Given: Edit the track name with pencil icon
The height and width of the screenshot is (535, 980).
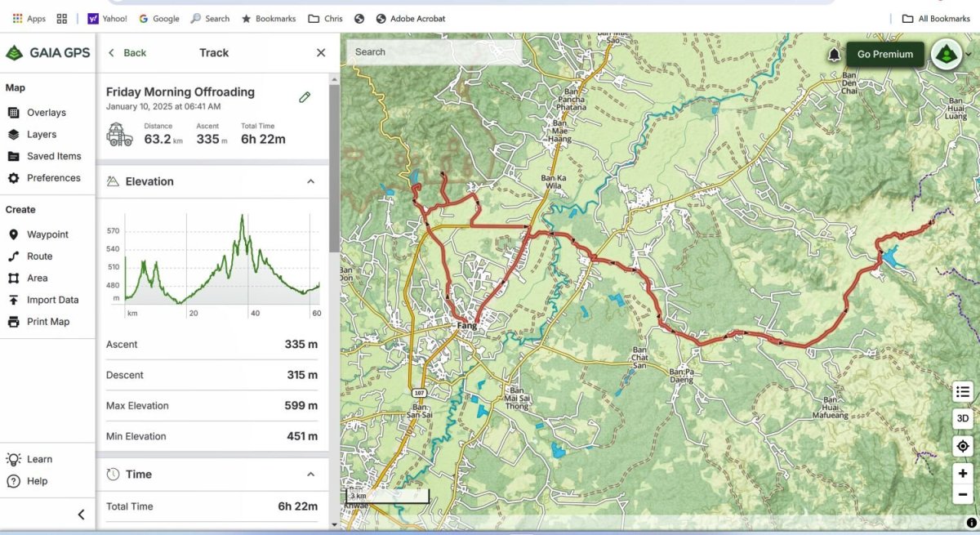Looking at the screenshot, I should pos(305,97).
